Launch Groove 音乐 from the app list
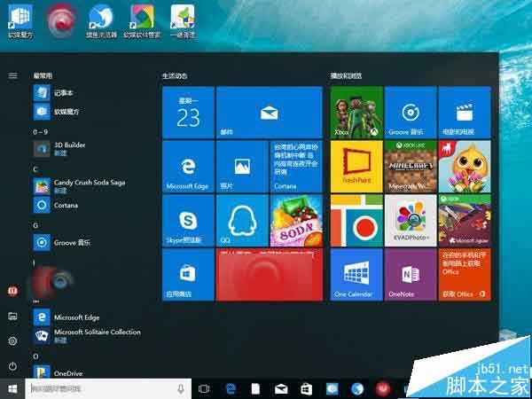This screenshot has height=399, width=532. click(62, 243)
